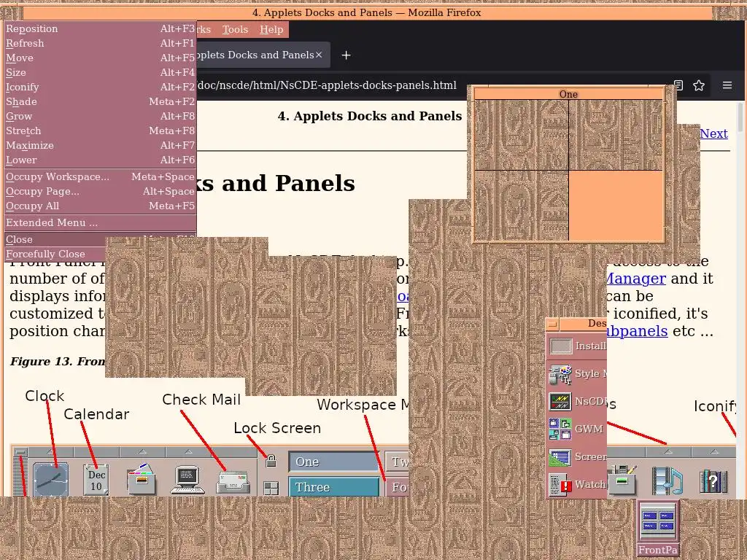Open the GWM icon in the subpanel
This screenshot has width=747, height=560.
pos(560,429)
